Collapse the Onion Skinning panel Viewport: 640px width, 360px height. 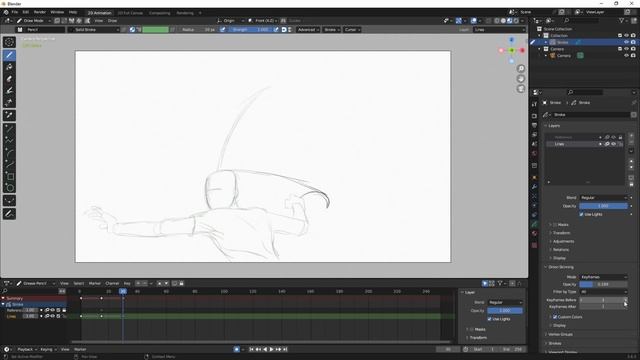click(560, 267)
